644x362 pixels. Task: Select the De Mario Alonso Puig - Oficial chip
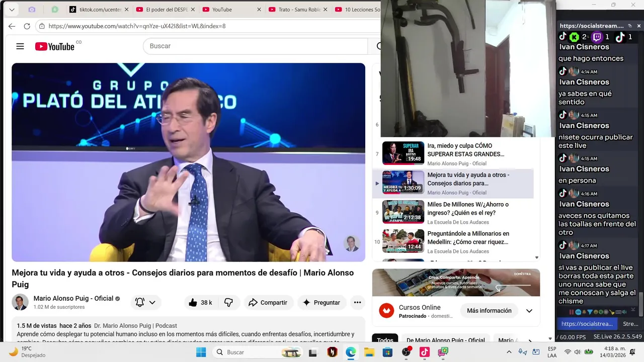(446, 340)
